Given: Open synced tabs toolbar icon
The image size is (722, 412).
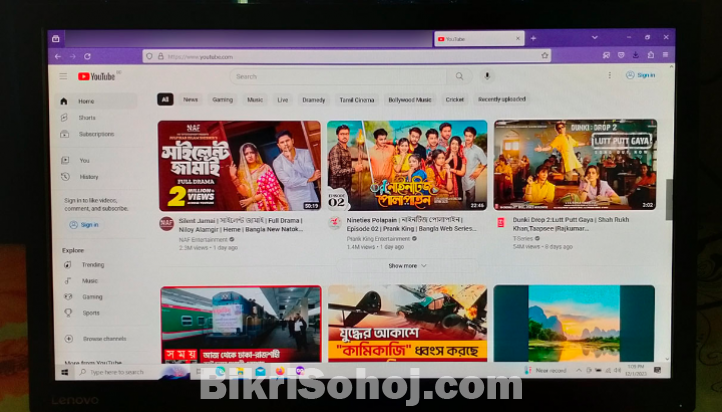Looking at the screenshot, I should tap(606, 55).
